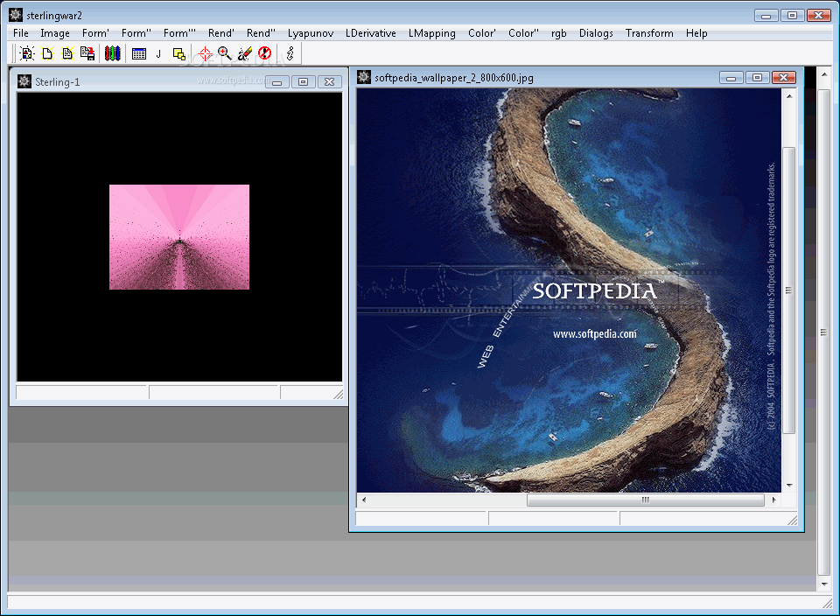Screen dimensions: 840x616
Task: Open the Transform menu
Action: pos(649,33)
